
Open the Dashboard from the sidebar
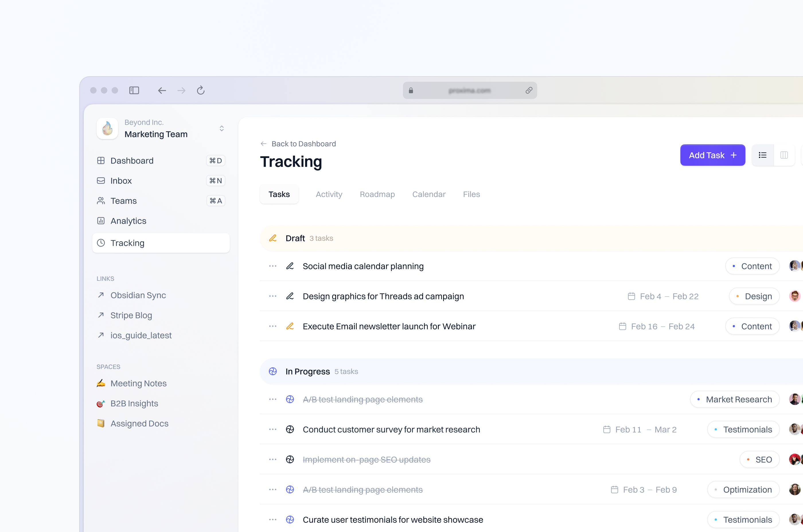pos(132,161)
